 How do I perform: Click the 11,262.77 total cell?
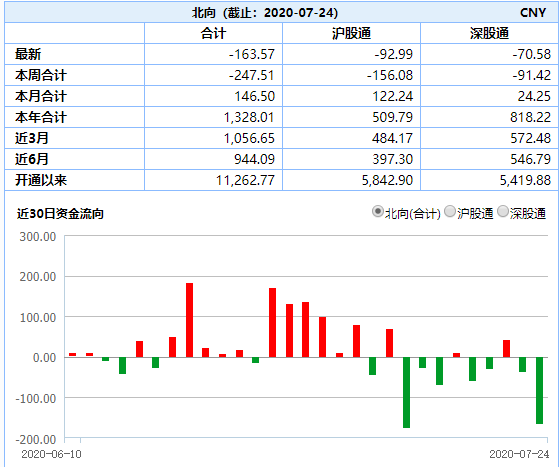245,180
